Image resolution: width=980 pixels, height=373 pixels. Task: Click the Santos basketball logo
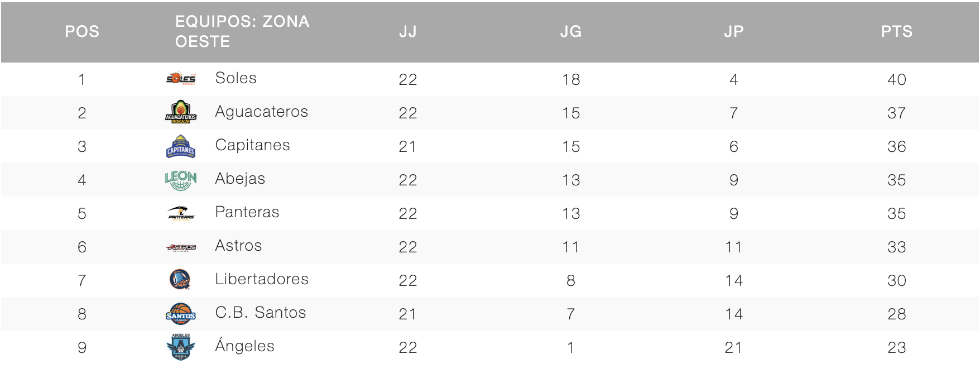click(181, 314)
